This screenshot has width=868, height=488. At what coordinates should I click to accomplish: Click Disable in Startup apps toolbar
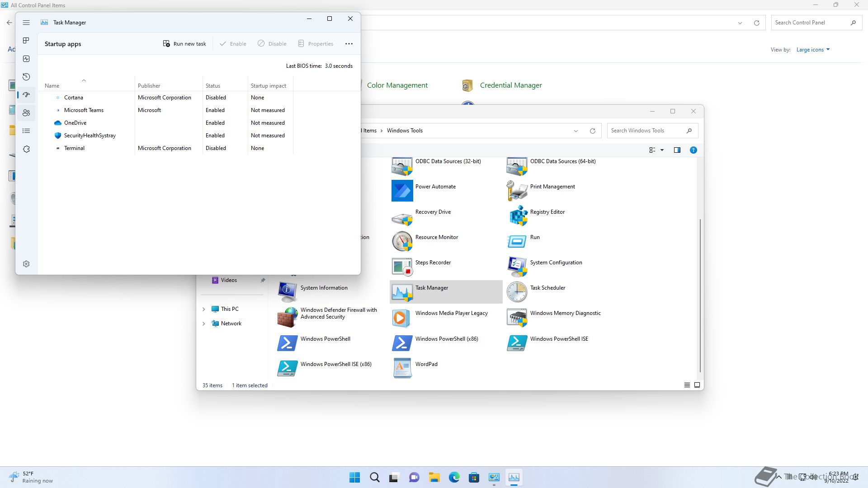(272, 44)
